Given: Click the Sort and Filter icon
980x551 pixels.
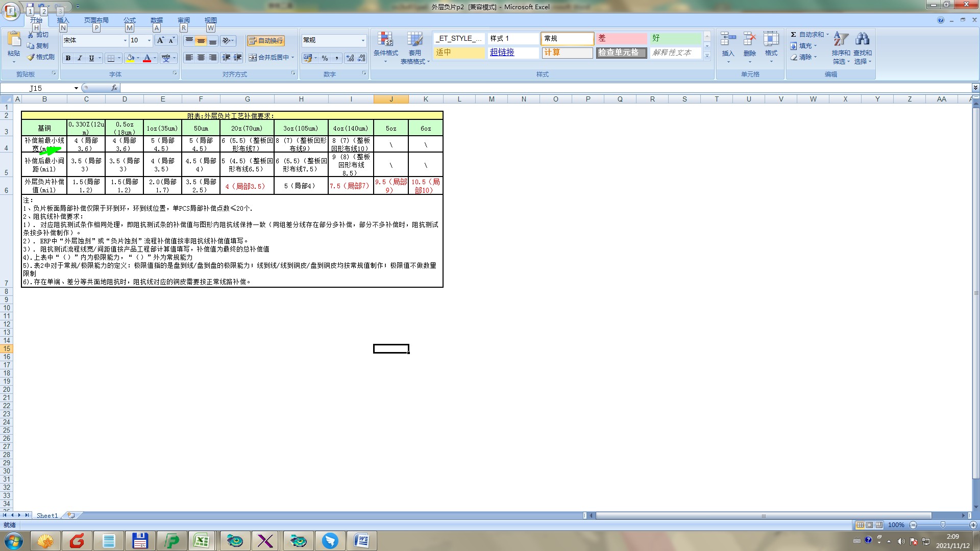Looking at the screenshot, I should pyautogui.click(x=841, y=40).
